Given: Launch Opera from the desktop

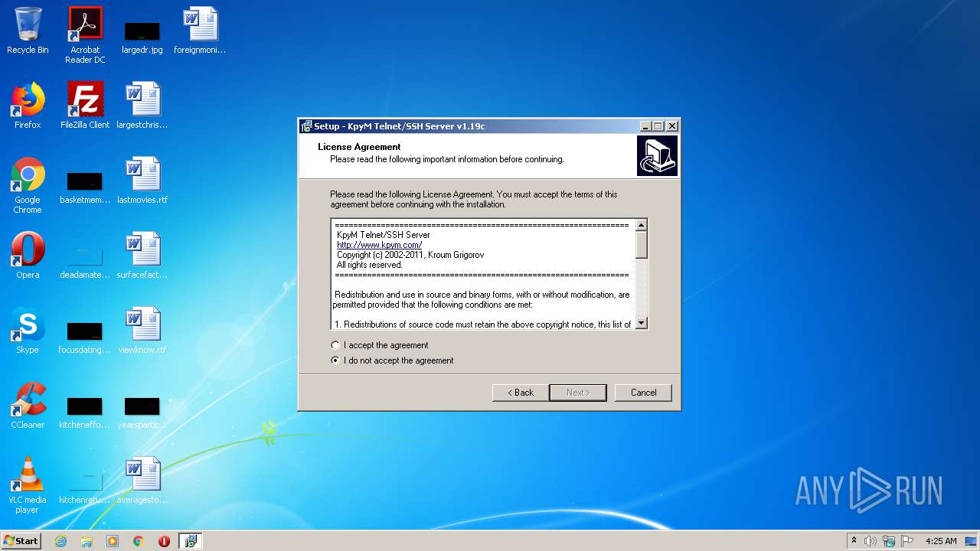Looking at the screenshot, I should click(x=28, y=256).
